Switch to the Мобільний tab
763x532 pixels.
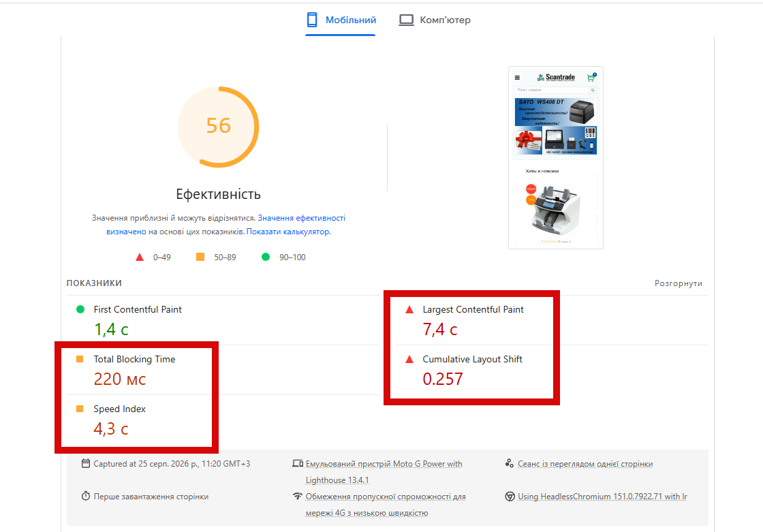click(341, 20)
